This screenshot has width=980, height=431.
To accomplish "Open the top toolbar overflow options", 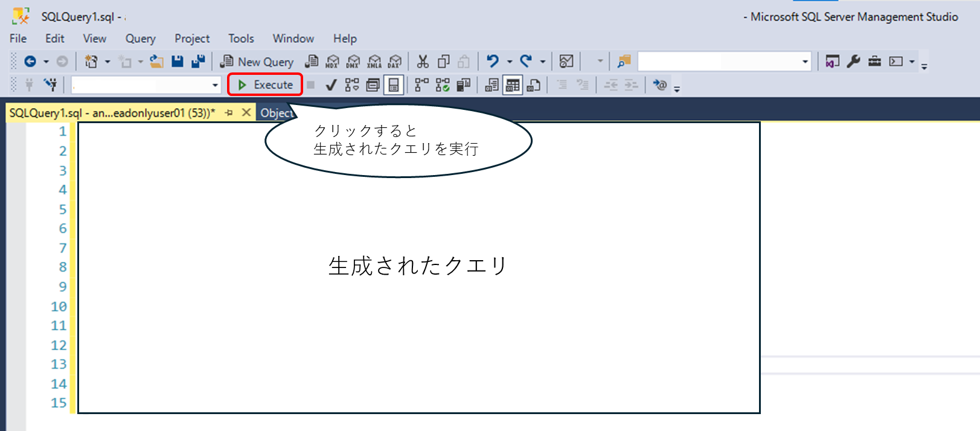I will (924, 65).
